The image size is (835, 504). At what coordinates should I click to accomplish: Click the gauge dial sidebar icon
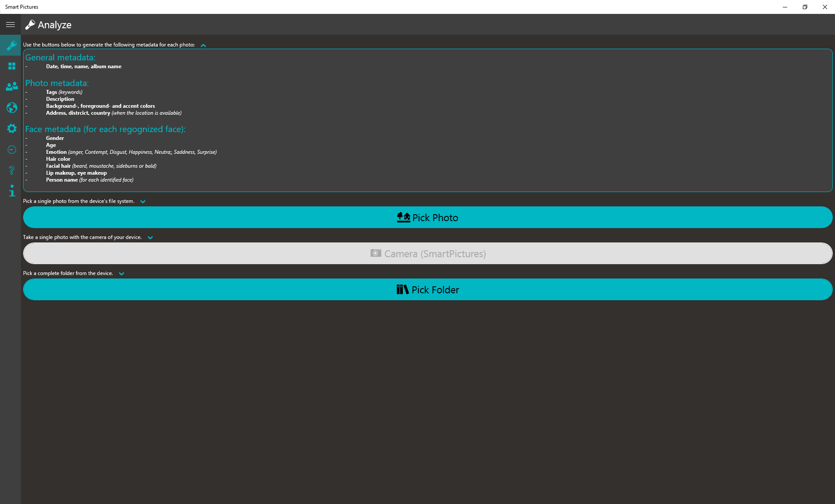12,149
